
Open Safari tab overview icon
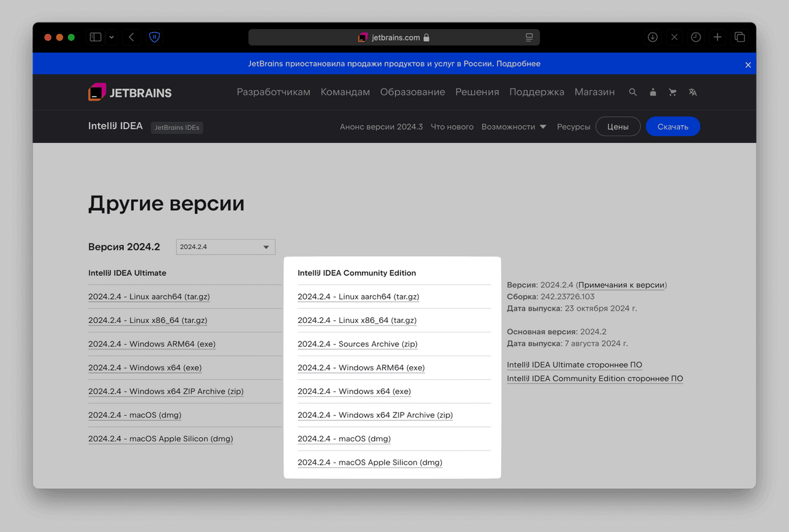(x=740, y=37)
